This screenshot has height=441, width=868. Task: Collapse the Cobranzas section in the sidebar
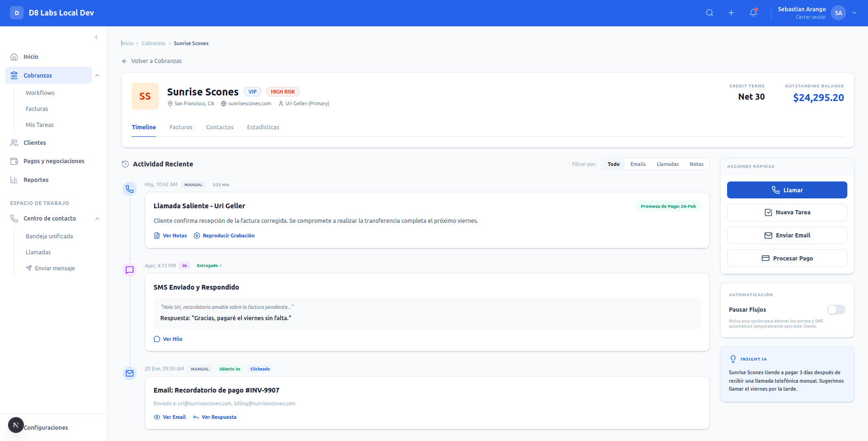pos(97,75)
